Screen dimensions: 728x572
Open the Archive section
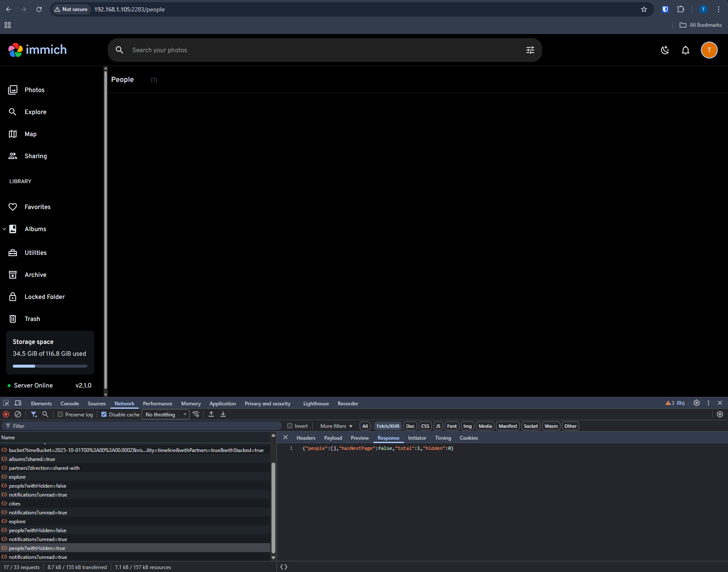(35, 274)
